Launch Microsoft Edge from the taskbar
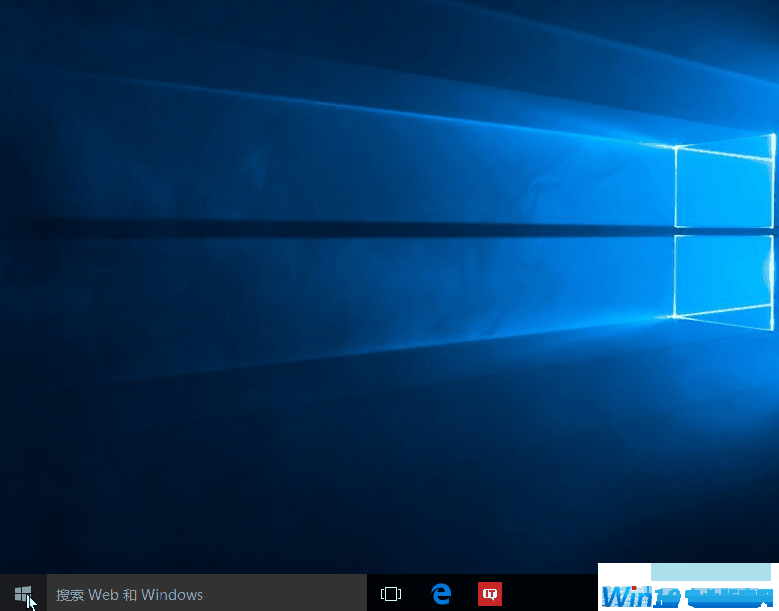 point(441,594)
